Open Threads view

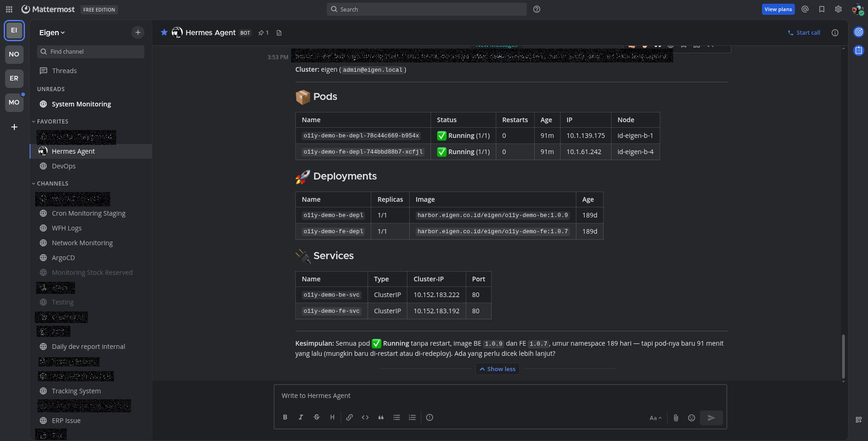pos(91,71)
